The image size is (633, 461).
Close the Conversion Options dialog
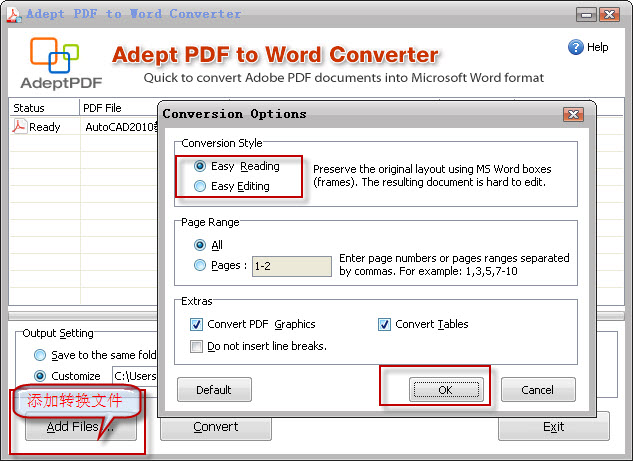pyautogui.click(x=573, y=115)
